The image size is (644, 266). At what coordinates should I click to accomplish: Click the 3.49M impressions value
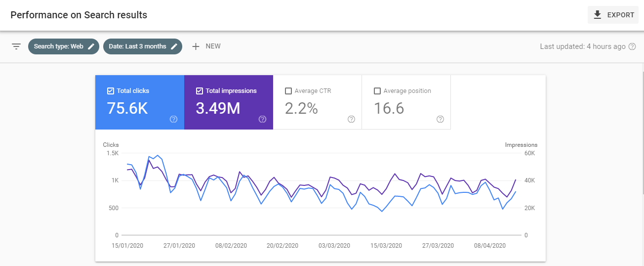tap(218, 108)
